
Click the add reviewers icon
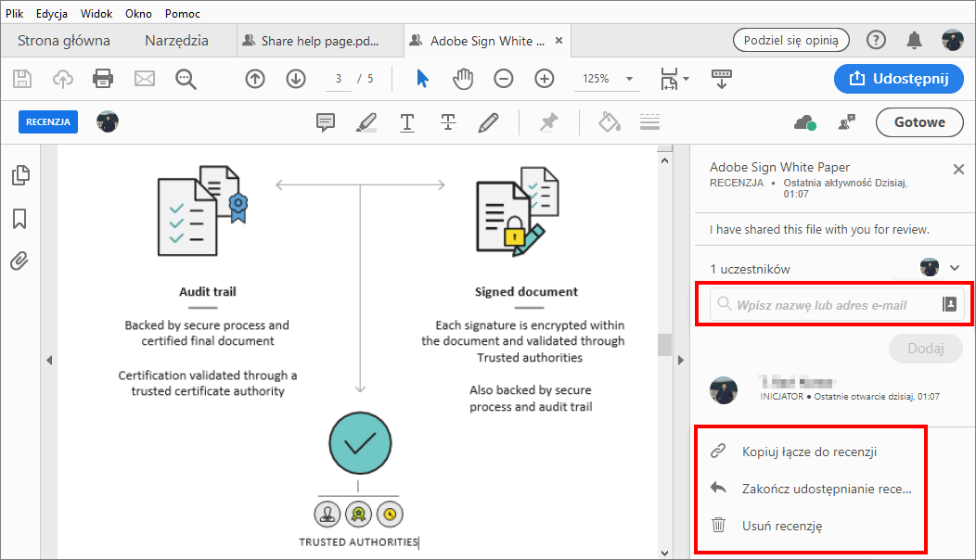pyautogui.click(x=846, y=122)
